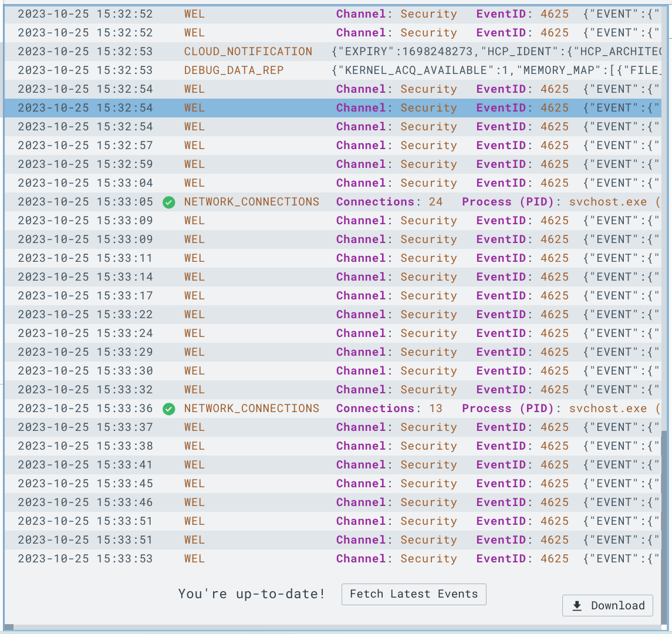Screen dimensions: 672x634
Task: Click the green check icon at 15:33:05
Action: [x=169, y=203]
